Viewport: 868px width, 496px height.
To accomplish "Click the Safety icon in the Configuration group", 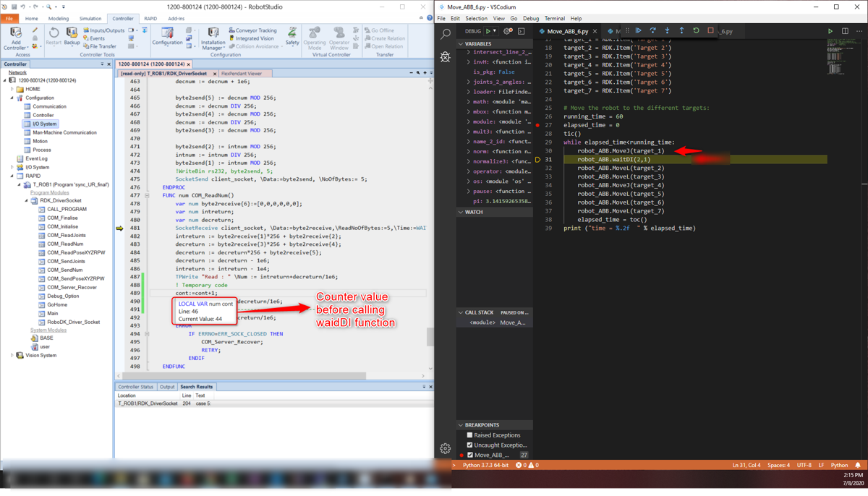I will click(292, 36).
